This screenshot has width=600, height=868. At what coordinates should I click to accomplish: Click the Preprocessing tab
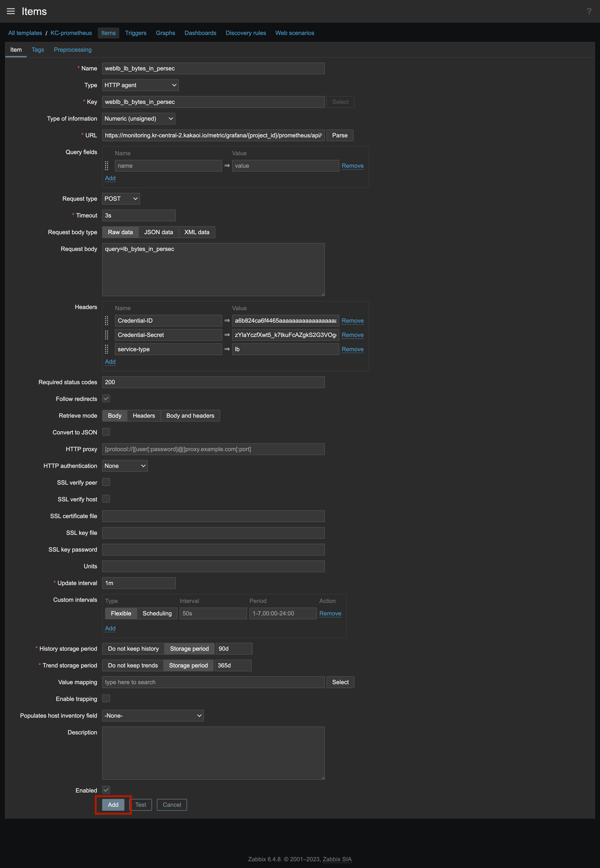tap(72, 49)
